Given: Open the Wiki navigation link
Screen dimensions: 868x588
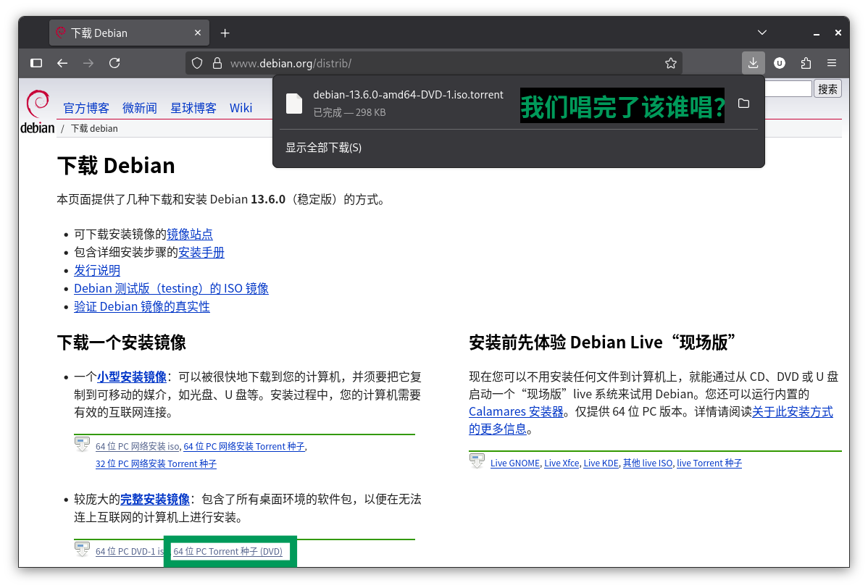Looking at the screenshot, I should coord(241,108).
